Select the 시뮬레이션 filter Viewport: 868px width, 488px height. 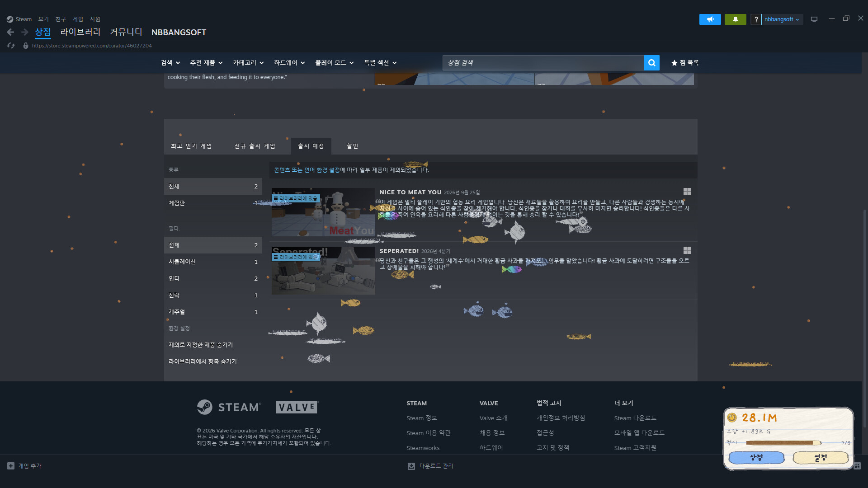[x=213, y=262]
